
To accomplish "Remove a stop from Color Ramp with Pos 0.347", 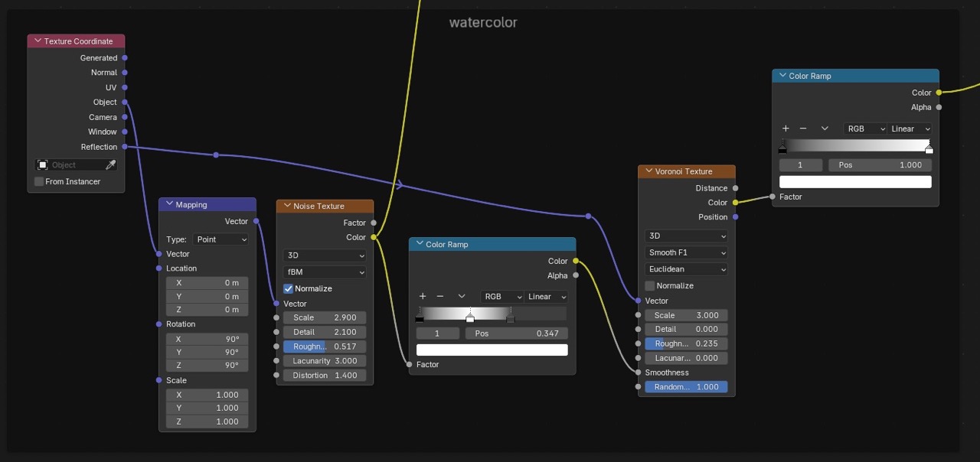I will [440, 296].
